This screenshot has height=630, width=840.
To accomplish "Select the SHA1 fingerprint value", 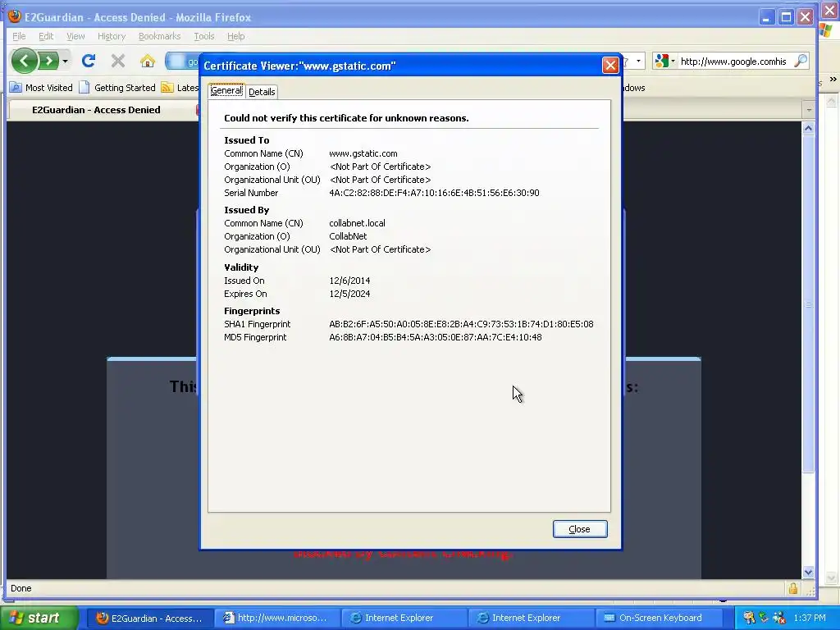I will (461, 324).
